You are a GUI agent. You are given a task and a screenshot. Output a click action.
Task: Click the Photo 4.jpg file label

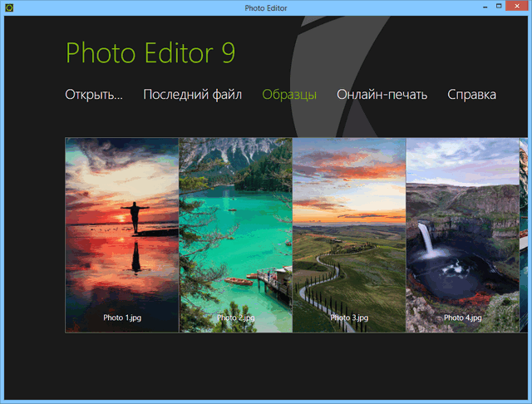click(462, 318)
